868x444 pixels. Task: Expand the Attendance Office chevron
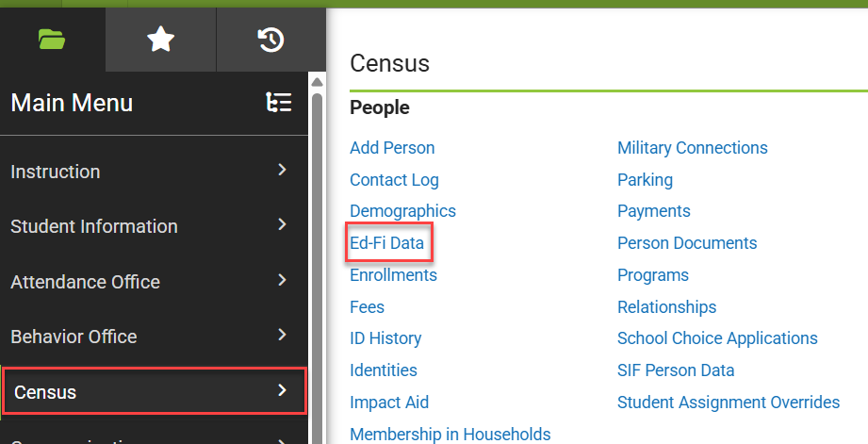[x=283, y=280]
